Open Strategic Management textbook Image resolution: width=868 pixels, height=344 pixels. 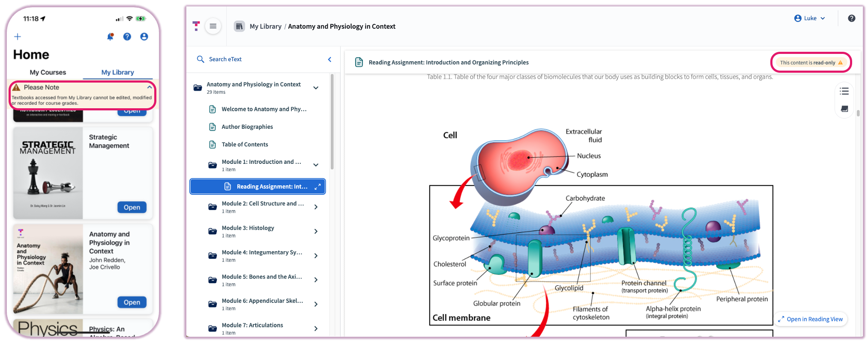tap(132, 208)
